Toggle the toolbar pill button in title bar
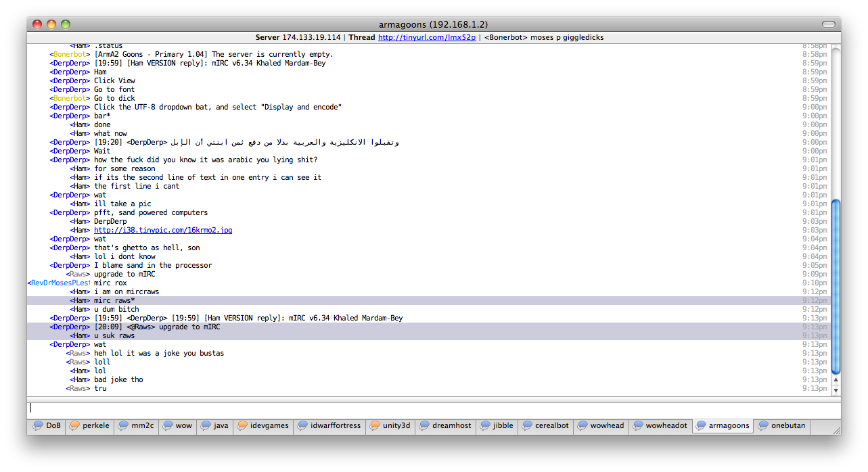Screen dimensions: 868x472 click(828, 24)
